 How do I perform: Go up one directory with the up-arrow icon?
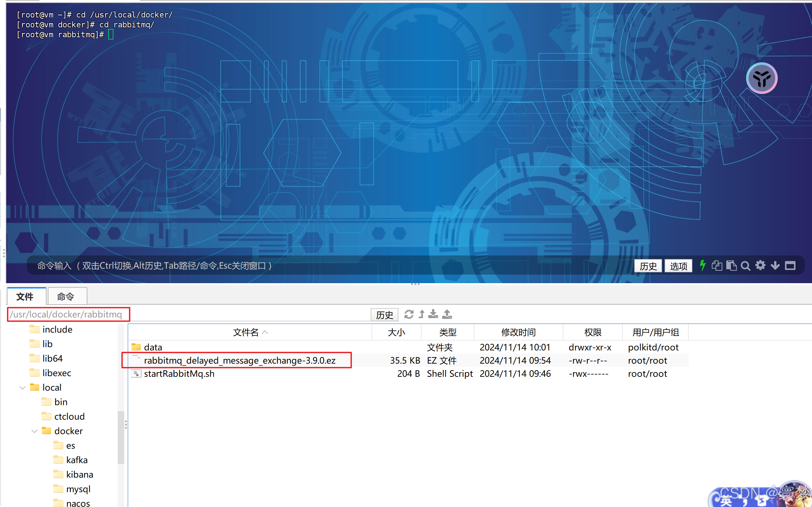tap(421, 314)
